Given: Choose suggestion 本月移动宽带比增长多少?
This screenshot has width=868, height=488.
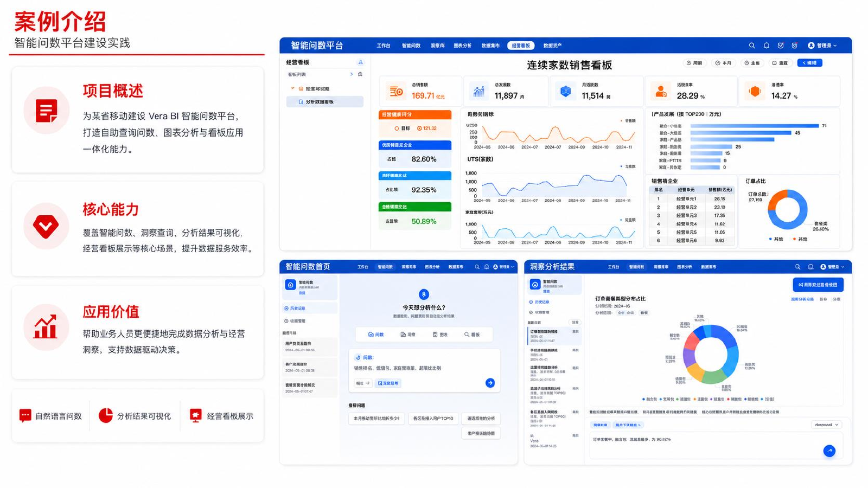Looking at the screenshot, I should click(x=376, y=419).
